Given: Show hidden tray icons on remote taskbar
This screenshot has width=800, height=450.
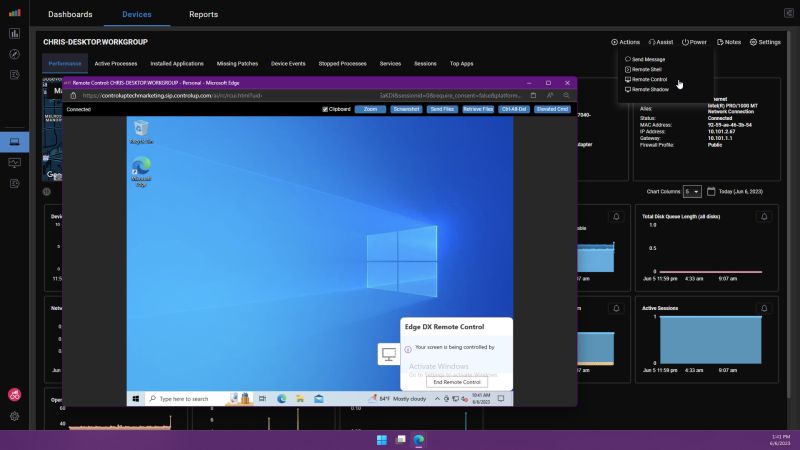Looking at the screenshot, I should (437, 399).
